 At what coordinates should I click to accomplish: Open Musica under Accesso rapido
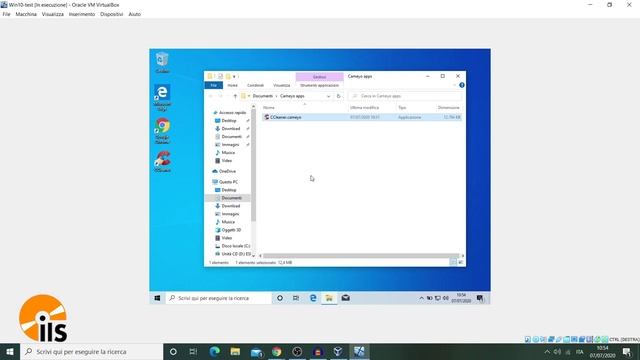coord(228,153)
